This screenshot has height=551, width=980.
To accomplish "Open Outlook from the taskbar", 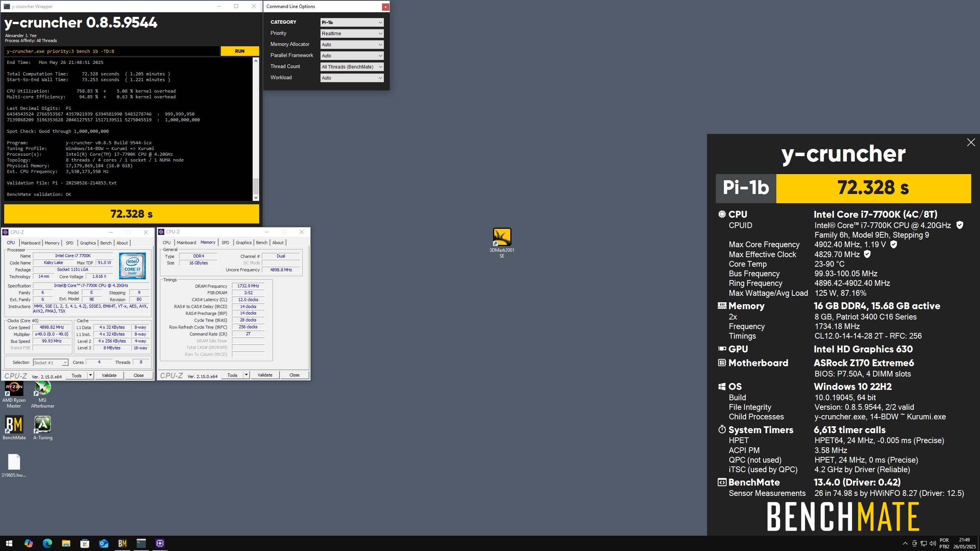I will (103, 543).
